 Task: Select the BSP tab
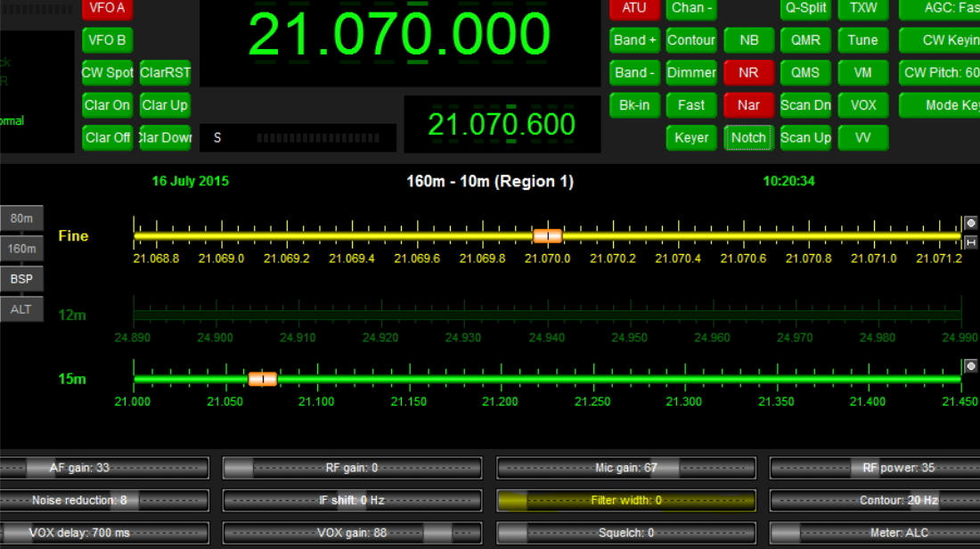click(x=21, y=280)
